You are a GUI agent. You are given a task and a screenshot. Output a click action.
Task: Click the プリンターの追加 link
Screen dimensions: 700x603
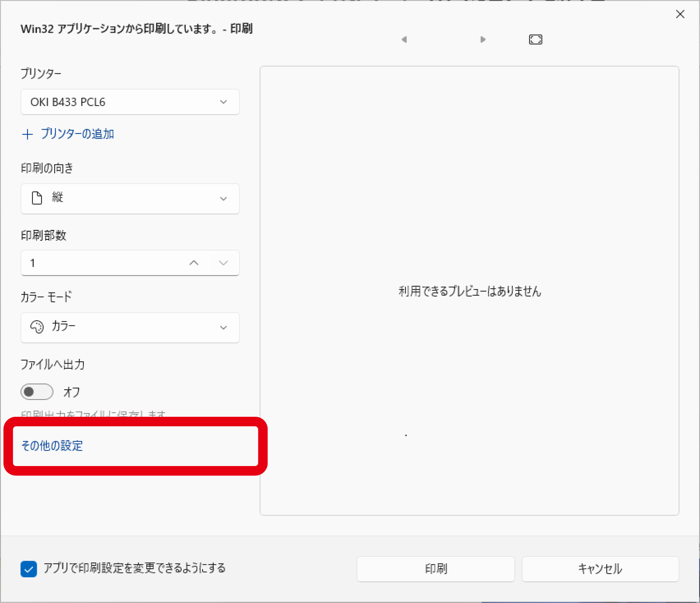pyautogui.click(x=77, y=134)
